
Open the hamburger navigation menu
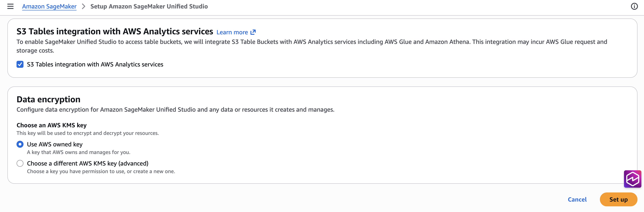[x=10, y=7]
